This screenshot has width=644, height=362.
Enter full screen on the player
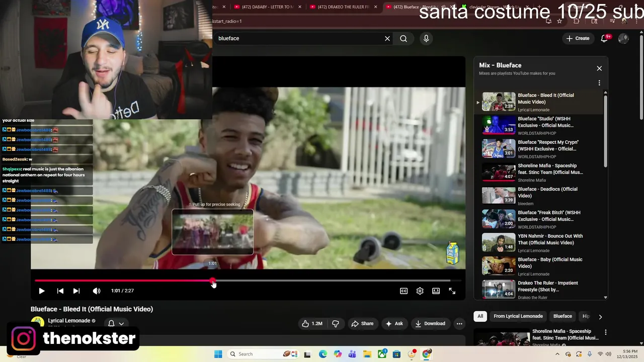452,291
